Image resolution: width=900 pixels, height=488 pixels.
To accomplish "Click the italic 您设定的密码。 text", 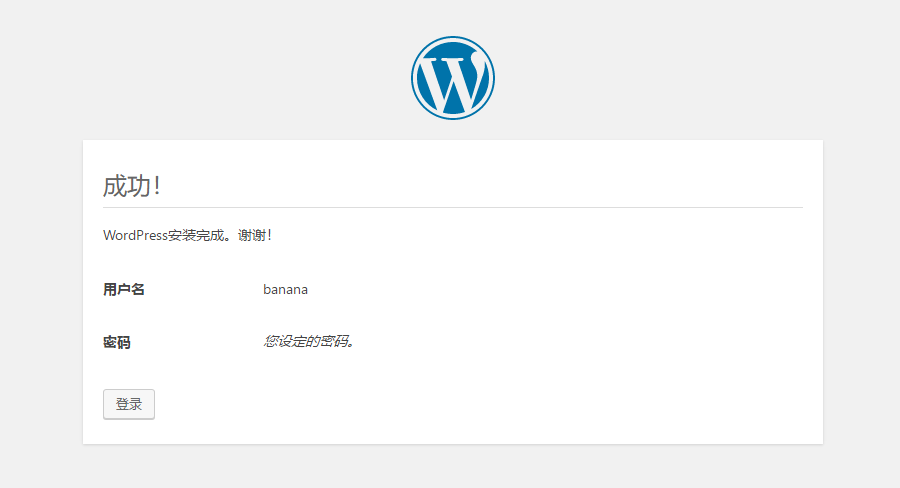I will point(309,341).
